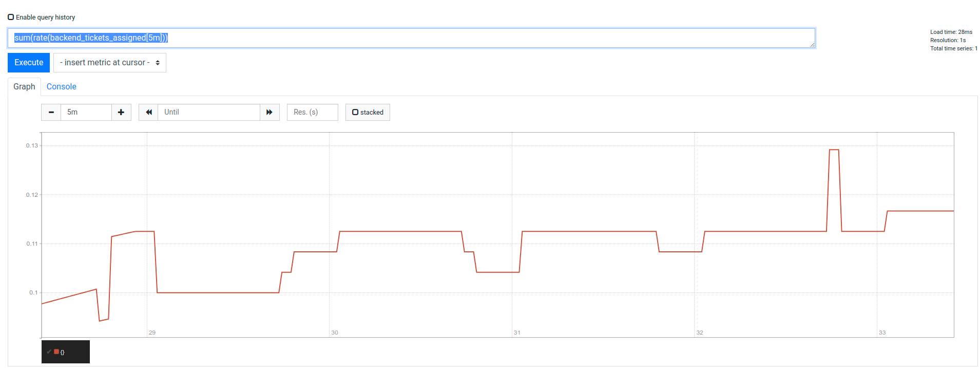Open the insert metric at cursor dropdown
Viewport: 980px width, 368px height.
110,63
